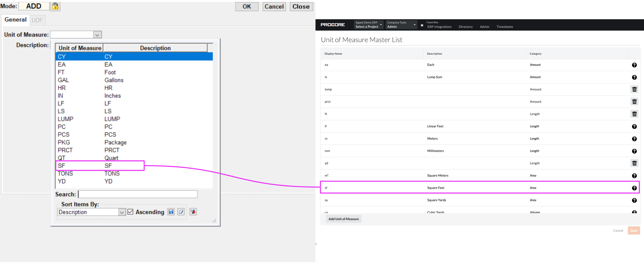The image size is (644, 264).
Task: Select the LF row in the list
Action: pos(134,103)
